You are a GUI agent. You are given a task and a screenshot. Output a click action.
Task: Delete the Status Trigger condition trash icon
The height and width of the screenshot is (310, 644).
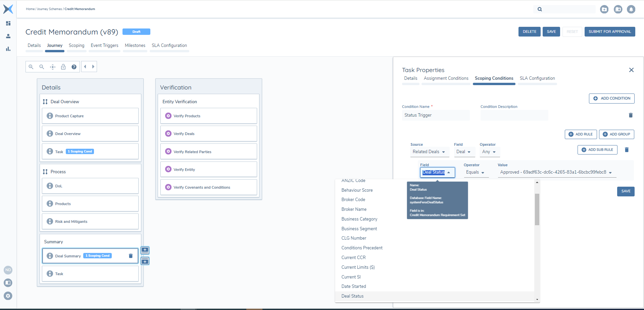[x=630, y=115]
